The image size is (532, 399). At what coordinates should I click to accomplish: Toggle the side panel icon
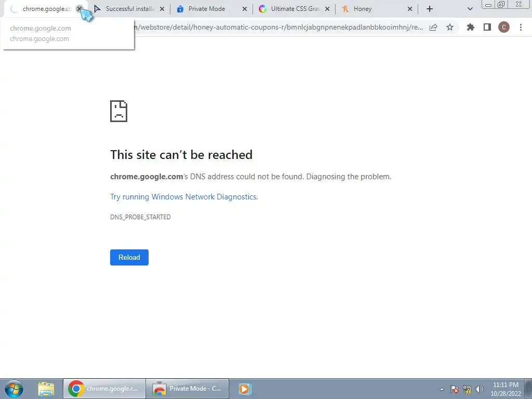pos(487,27)
